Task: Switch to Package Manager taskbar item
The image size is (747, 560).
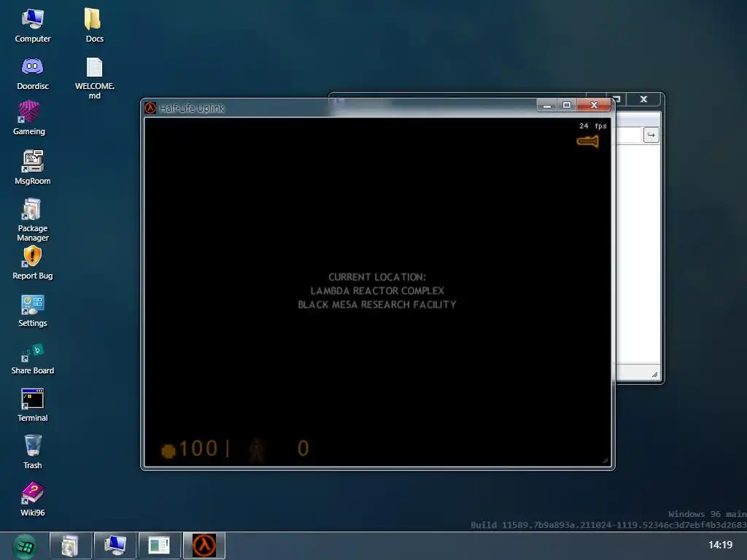Action: [x=69, y=545]
